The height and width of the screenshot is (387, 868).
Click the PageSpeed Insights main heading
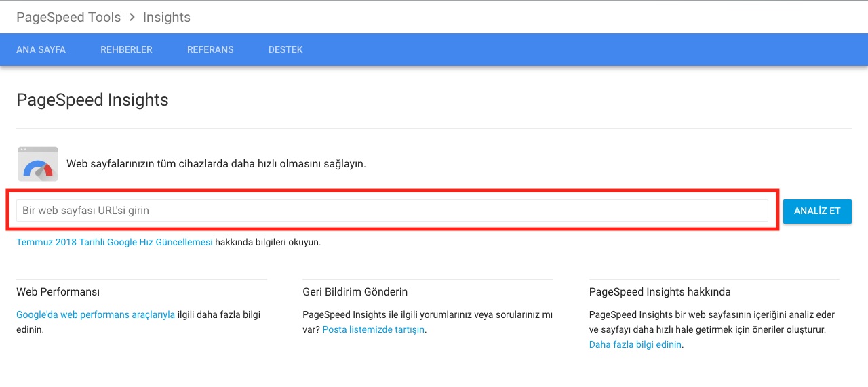(x=92, y=100)
